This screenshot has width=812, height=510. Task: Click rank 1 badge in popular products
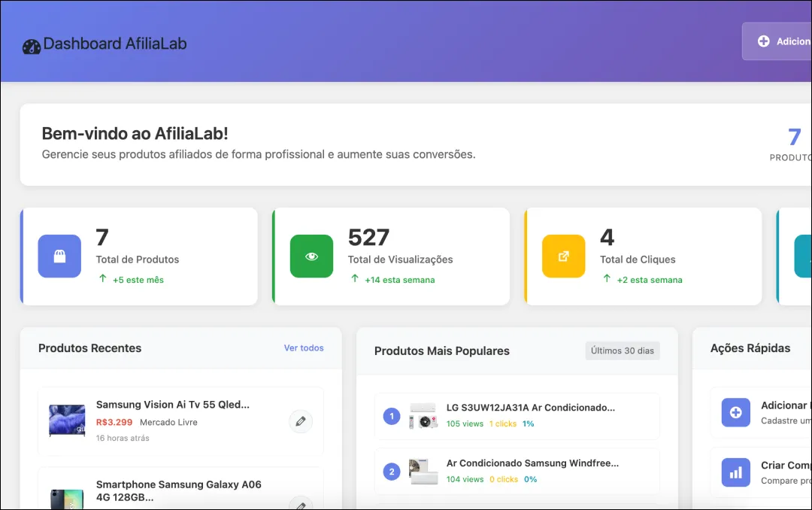[x=391, y=416]
